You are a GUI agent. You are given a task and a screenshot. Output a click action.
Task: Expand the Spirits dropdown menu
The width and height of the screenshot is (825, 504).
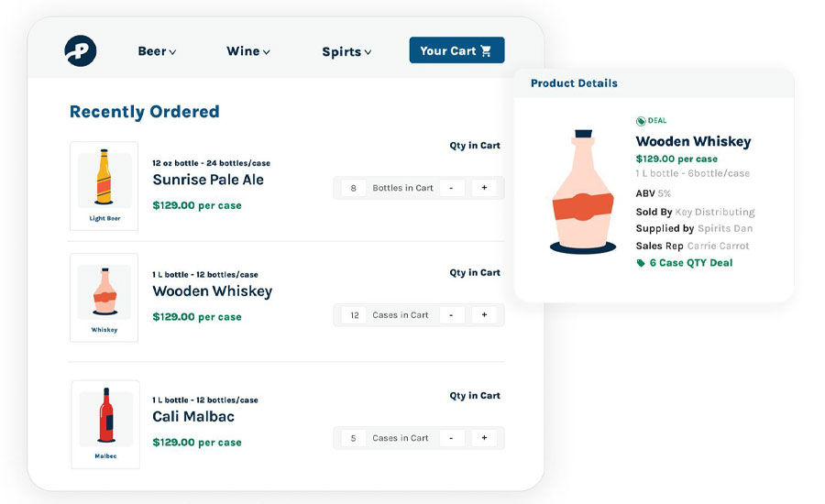(x=346, y=52)
